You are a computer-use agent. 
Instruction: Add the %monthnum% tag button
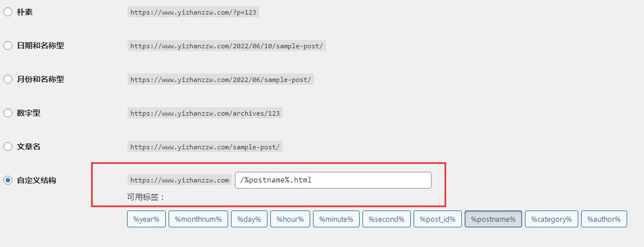tap(198, 219)
